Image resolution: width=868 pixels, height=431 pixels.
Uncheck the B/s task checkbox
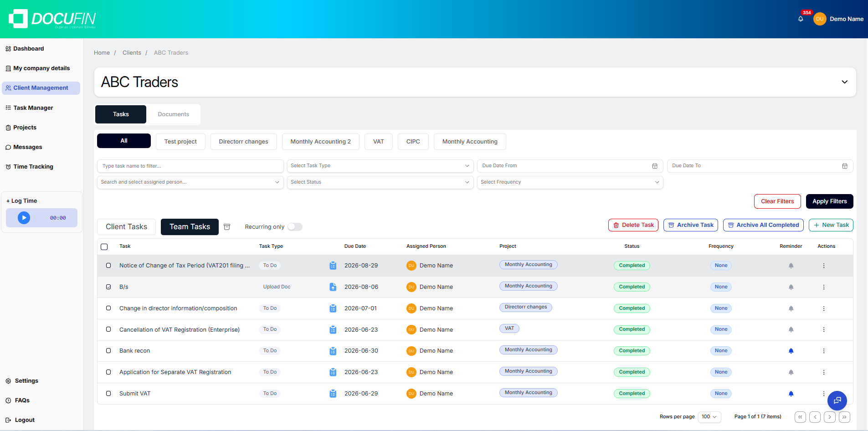pos(108,287)
